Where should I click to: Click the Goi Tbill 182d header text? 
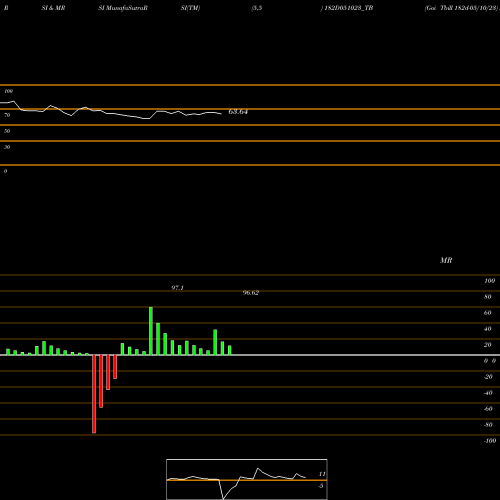(462, 8)
